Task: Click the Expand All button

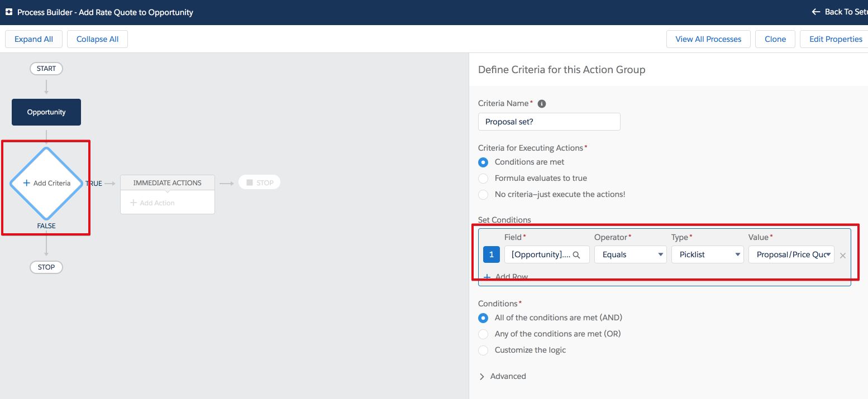Action: coord(34,39)
